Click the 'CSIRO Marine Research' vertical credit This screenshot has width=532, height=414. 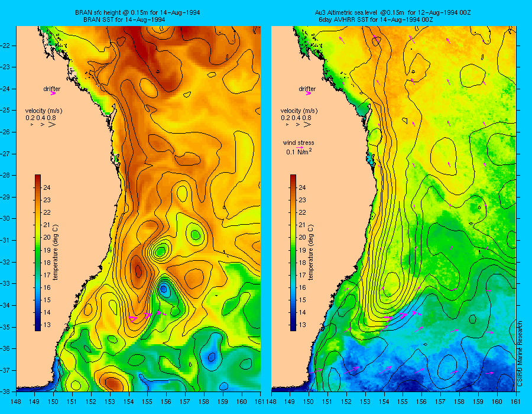pyautogui.click(x=521, y=353)
